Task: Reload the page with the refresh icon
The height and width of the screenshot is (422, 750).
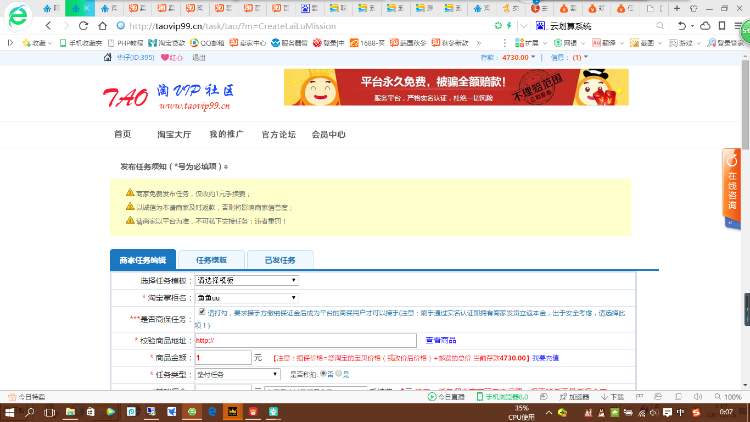Action: click(x=83, y=26)
